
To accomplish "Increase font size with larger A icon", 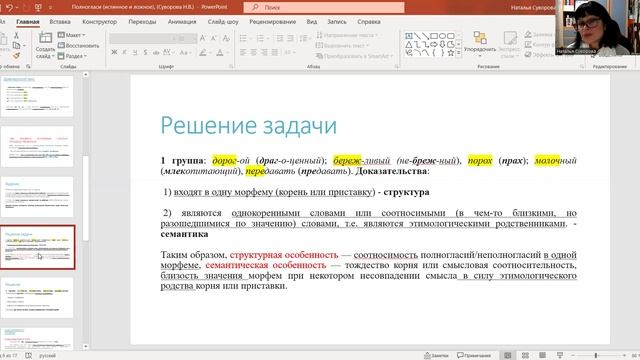I will click(203, 38).
